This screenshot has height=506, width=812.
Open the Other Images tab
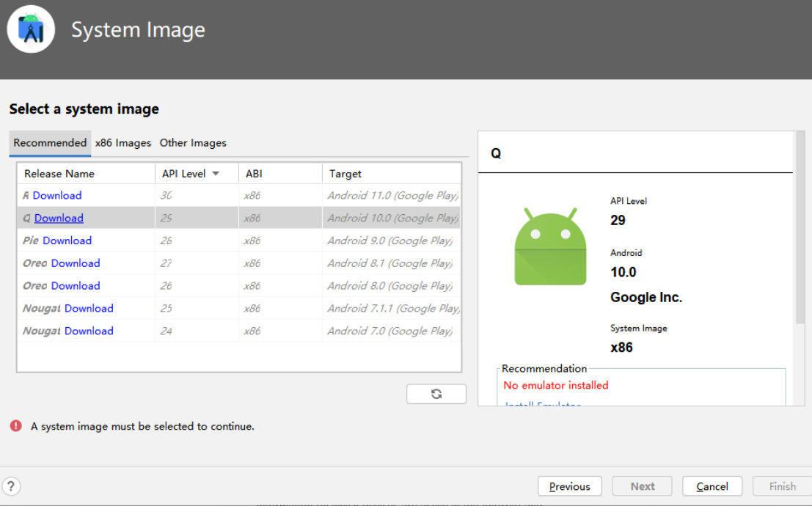193,143
